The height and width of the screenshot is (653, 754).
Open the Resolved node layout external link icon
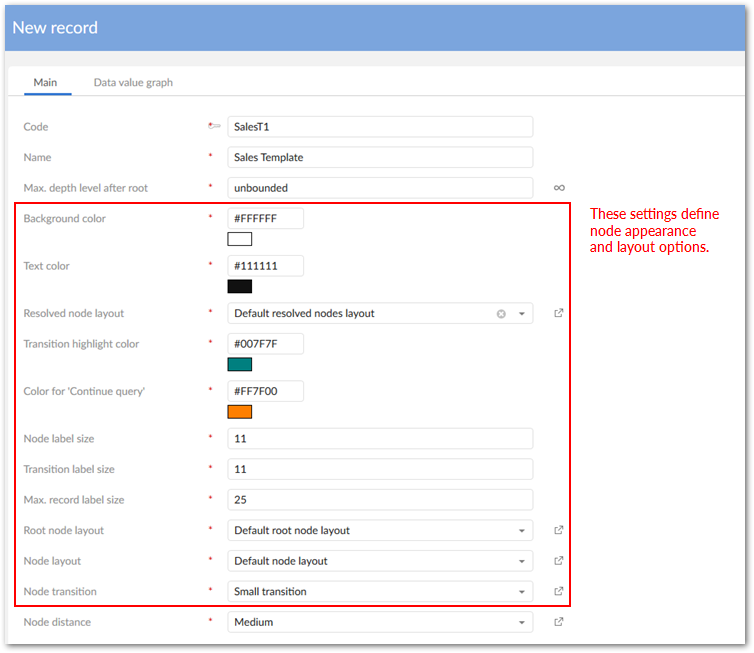coord(559,313)
